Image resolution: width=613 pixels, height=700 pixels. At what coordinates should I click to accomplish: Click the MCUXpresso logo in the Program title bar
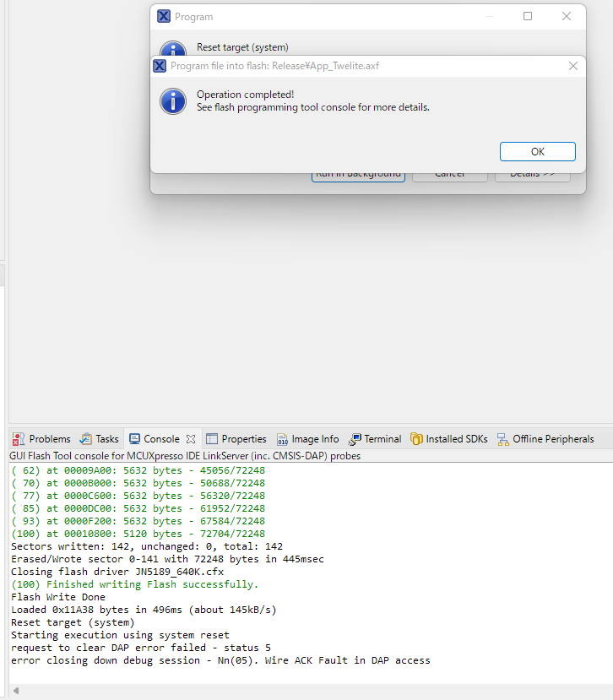164,16
